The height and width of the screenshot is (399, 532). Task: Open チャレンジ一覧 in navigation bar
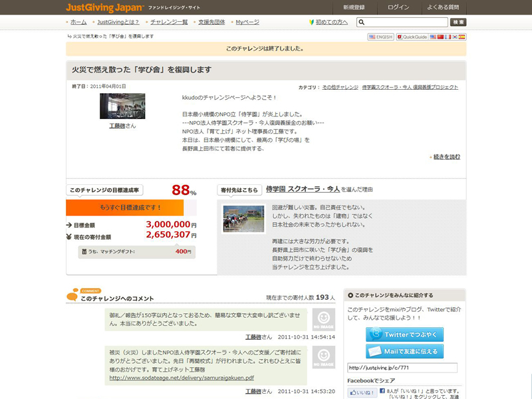169,22
